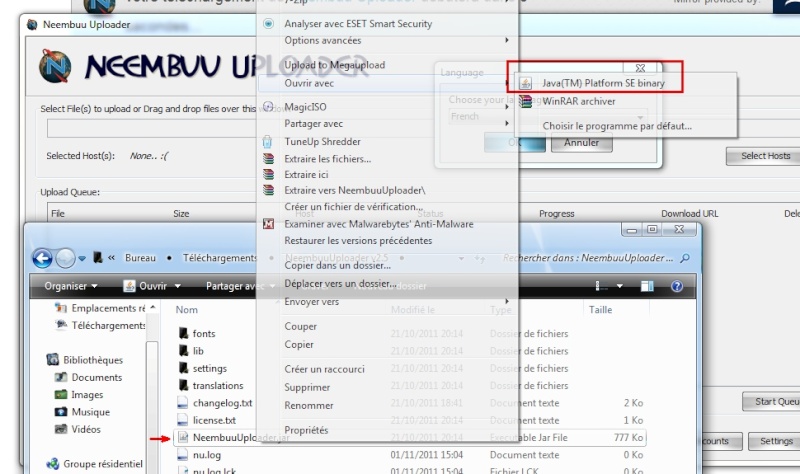This screenshot has width=800, height=474.
Task: Select Extraire vers NeembuuUploader option
Action: 355,190
